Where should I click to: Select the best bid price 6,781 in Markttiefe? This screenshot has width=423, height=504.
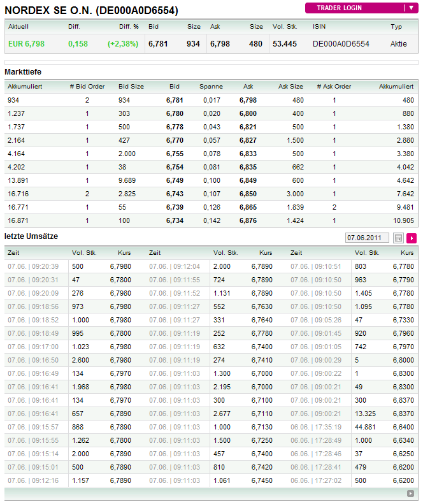tap(175, 100)
